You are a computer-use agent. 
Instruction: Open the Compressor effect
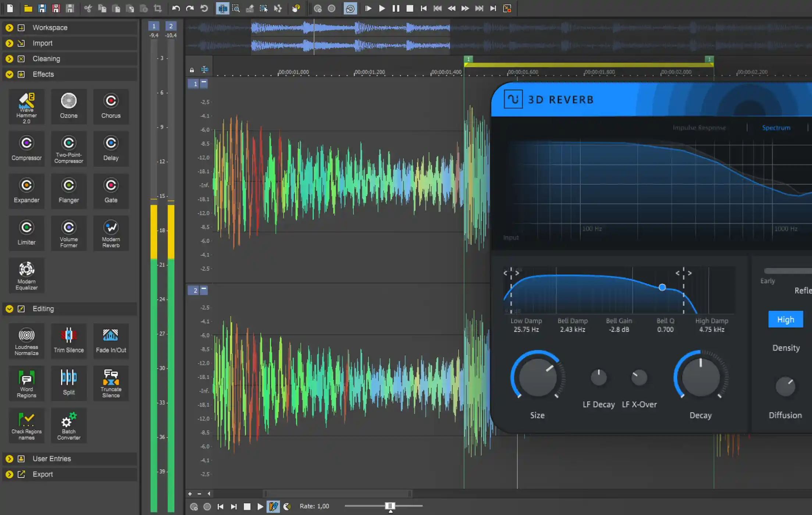pyautogui.click(x=26, y=149)
